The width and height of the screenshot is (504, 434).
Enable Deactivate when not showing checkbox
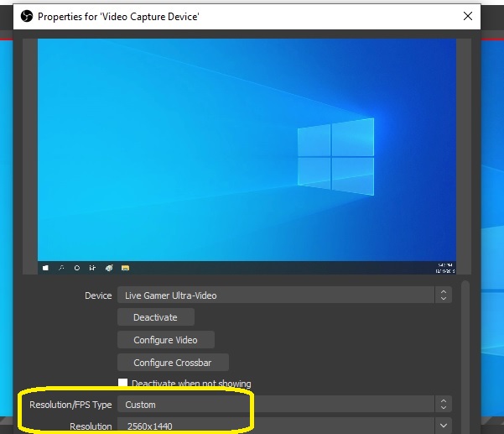[x=123, y=384]
